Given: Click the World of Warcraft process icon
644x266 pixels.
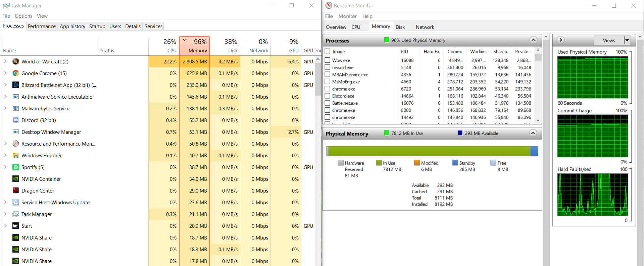Looking at the screenshot, I should [x=15, y=61].
